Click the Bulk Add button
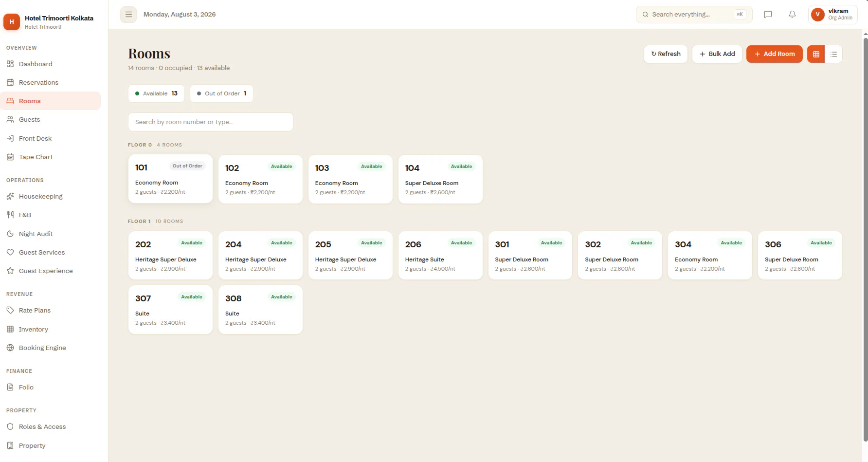 click(717, 54)
